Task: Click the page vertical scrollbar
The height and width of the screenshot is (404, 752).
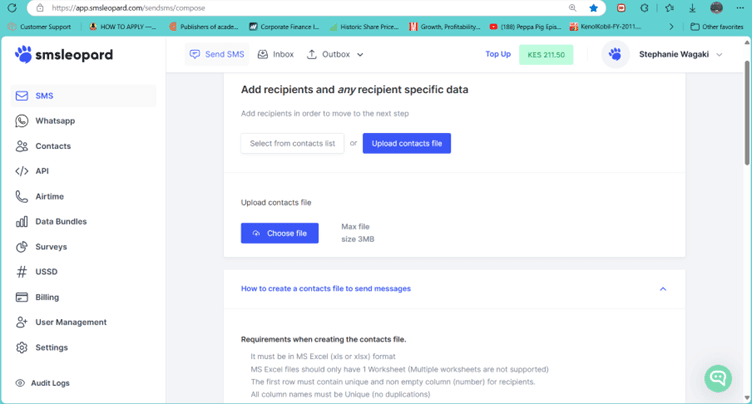Action: pyautogui.click(x=747, y=110)
